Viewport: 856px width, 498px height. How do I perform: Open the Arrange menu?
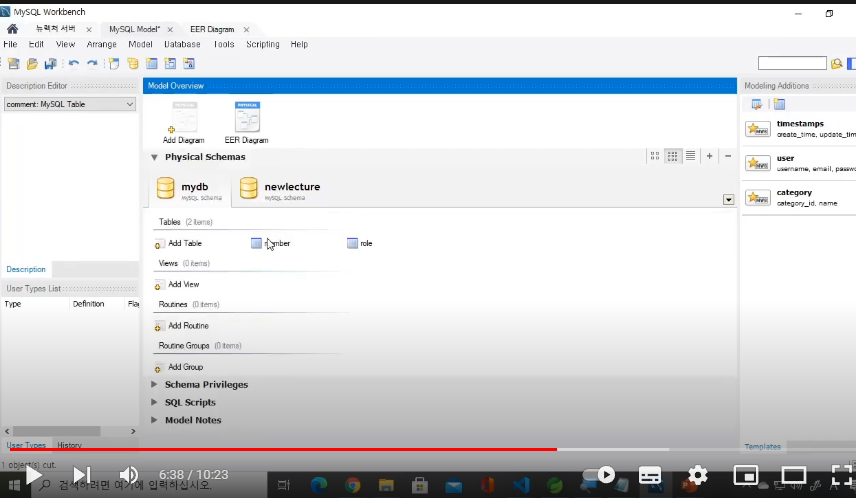[102, 44]
